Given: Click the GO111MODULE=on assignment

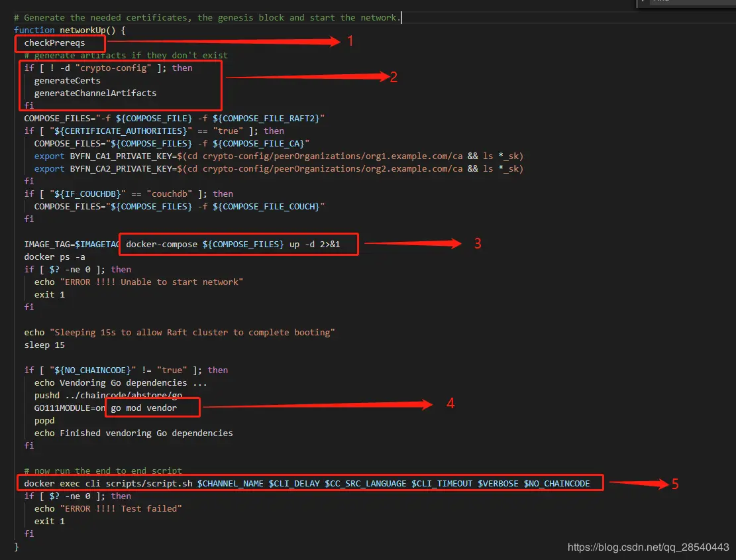Looking at the screenshot, I should click(70, 408).
